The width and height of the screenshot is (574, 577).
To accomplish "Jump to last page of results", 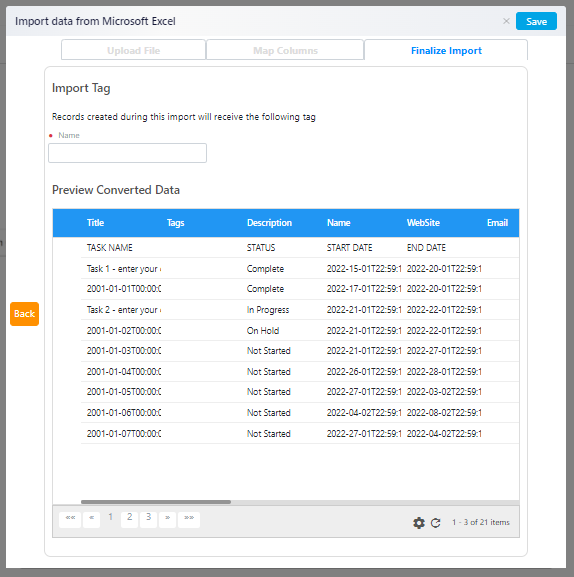I will pyautogui.click(x=189, y=520).
